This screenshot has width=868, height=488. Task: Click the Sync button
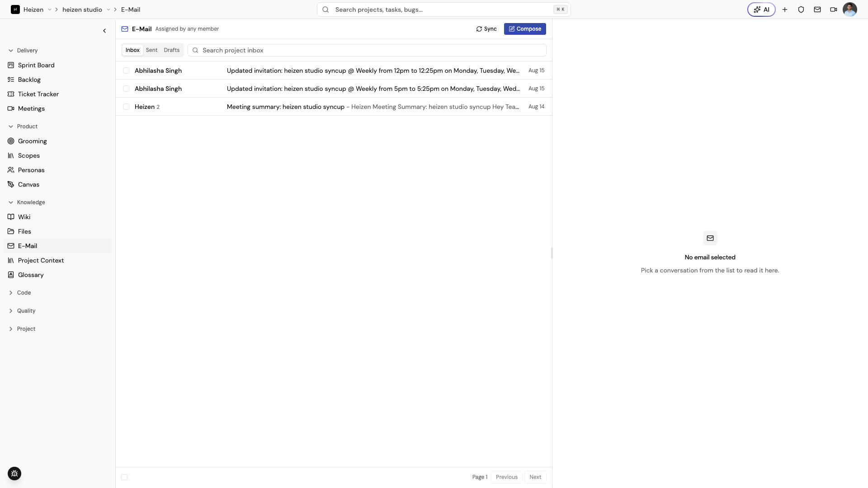coord(486,29)
